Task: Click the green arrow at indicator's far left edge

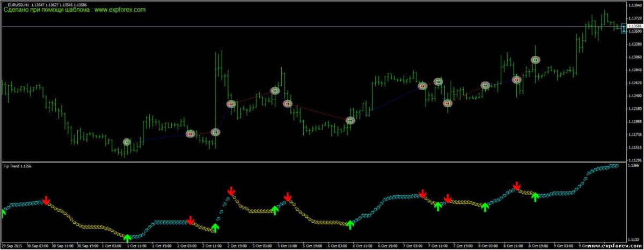Action: (x=3, y=213)
